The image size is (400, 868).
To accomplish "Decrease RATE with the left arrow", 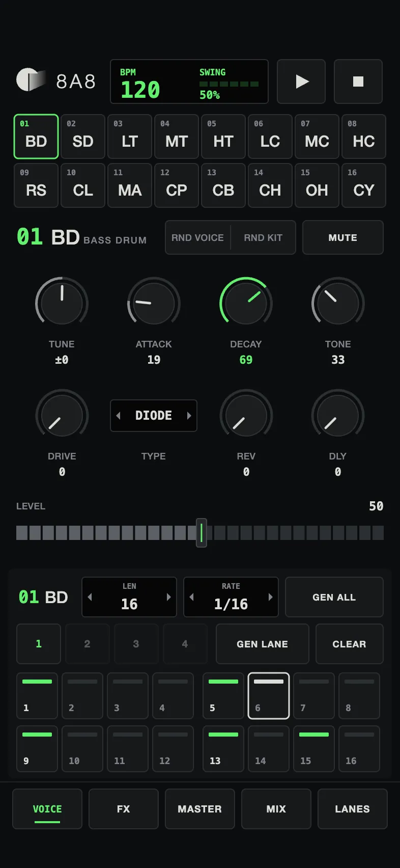I will (191, 597).
